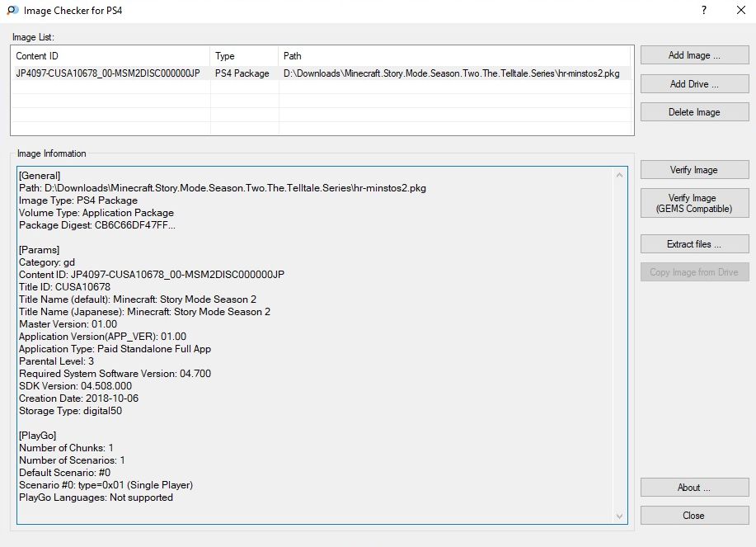Image resolution: width=756 pixels, height=547 pixels.
Task: Click the Title Name (default) line
Action: (x=138, y=299)
